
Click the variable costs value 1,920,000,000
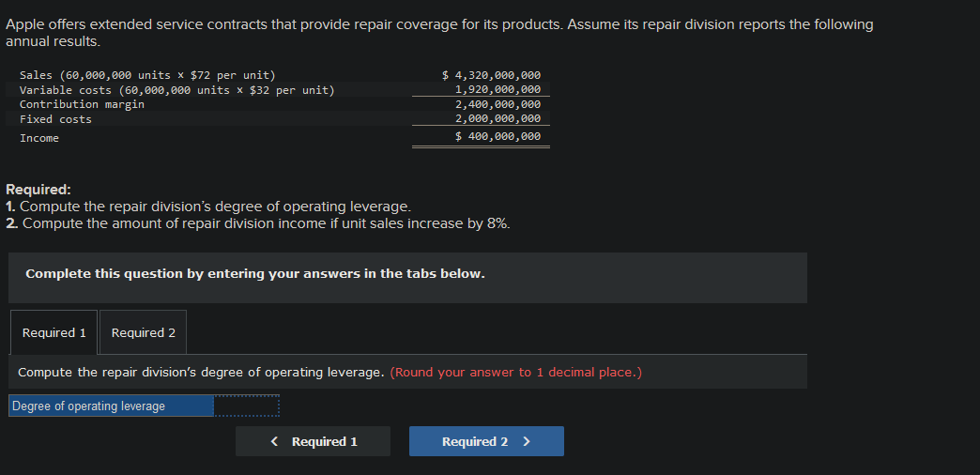pos(498,89)
